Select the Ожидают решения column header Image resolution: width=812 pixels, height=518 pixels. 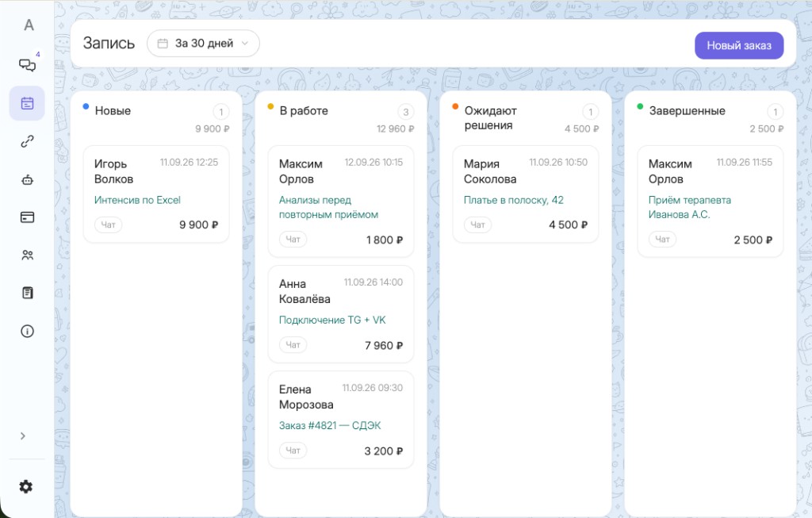pos(490,118)
